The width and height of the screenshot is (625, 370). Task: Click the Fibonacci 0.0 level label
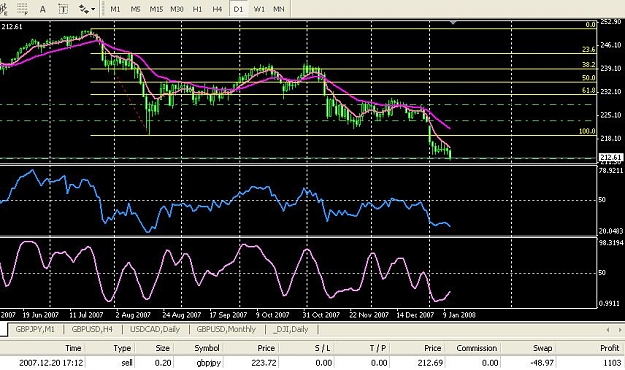590,25
